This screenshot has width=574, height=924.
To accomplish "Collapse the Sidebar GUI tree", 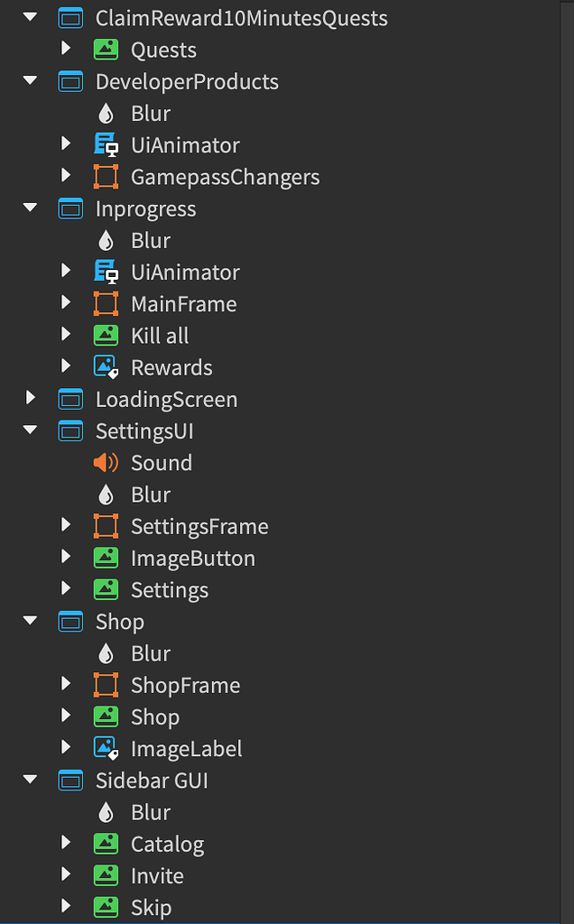I will [x=29, y=780].
